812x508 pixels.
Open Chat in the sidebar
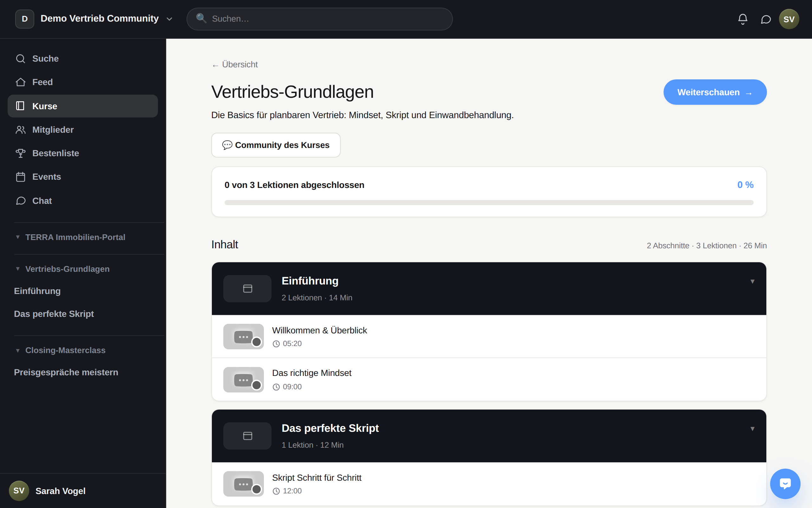pyautogui.click(x=82, y=201)
